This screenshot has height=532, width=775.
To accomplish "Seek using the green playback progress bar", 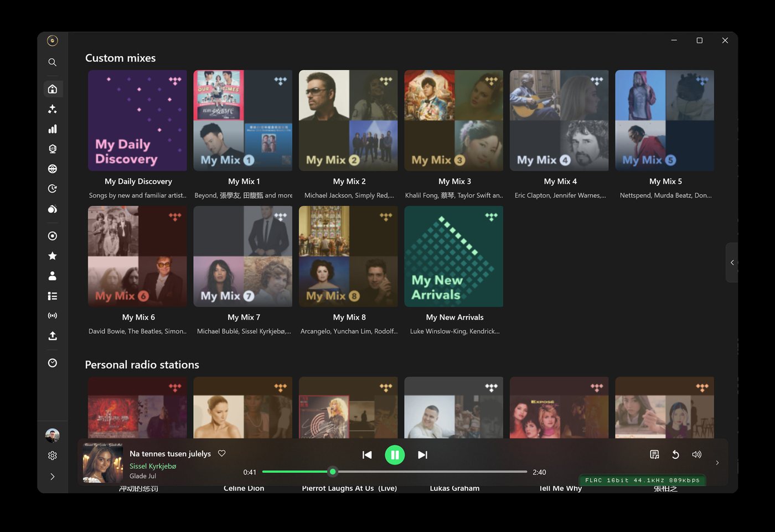I will coord(395,472).
